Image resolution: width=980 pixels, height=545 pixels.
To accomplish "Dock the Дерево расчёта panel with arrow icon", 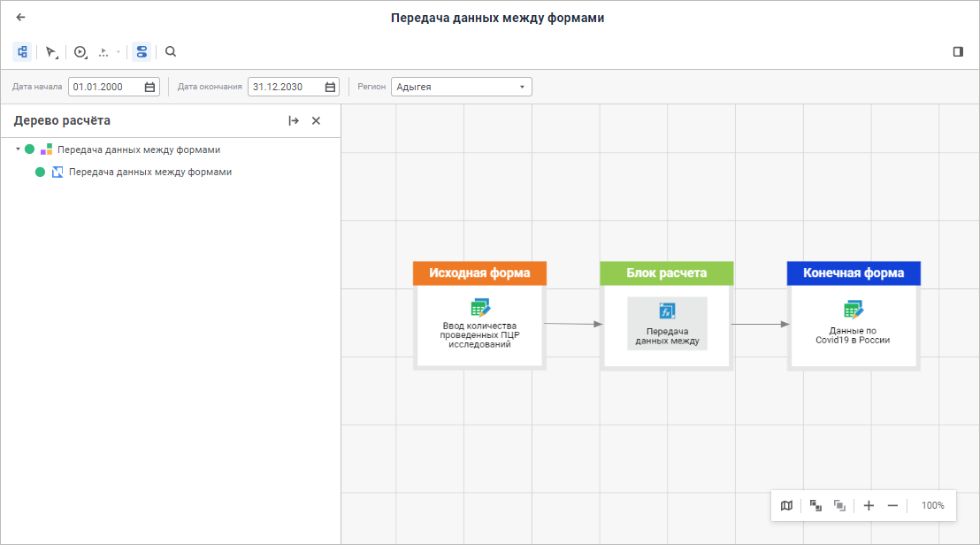I will click(294, 121).
